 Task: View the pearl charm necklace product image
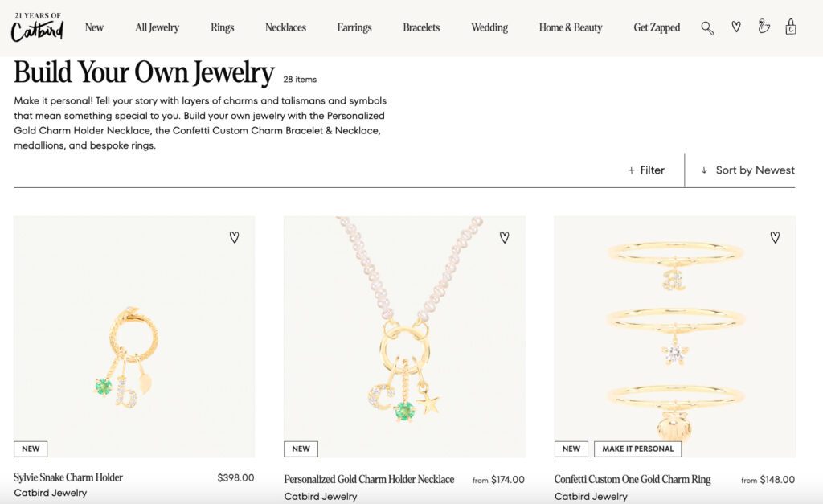pos(404,338)
